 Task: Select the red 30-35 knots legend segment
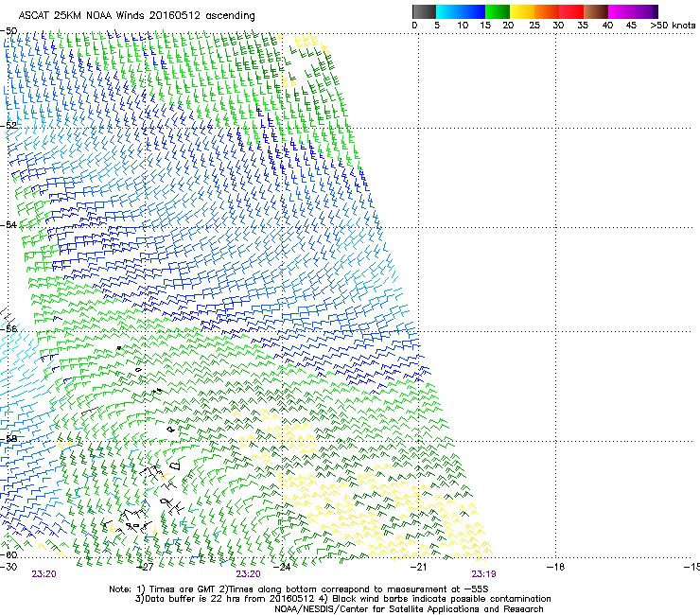[571, 11]
